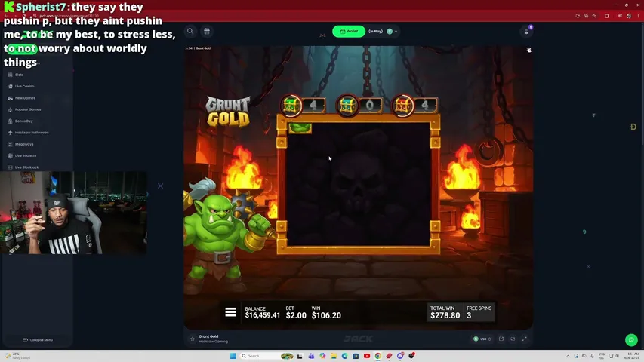644x362 pixels.
Task: Click the Hacksaw Gaming provider link
Action: coord(213,342)
